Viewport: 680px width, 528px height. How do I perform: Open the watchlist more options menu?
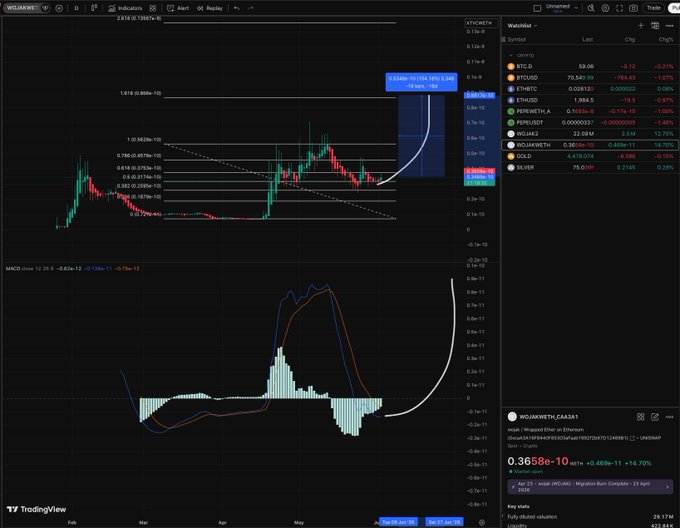click(670, 26)
